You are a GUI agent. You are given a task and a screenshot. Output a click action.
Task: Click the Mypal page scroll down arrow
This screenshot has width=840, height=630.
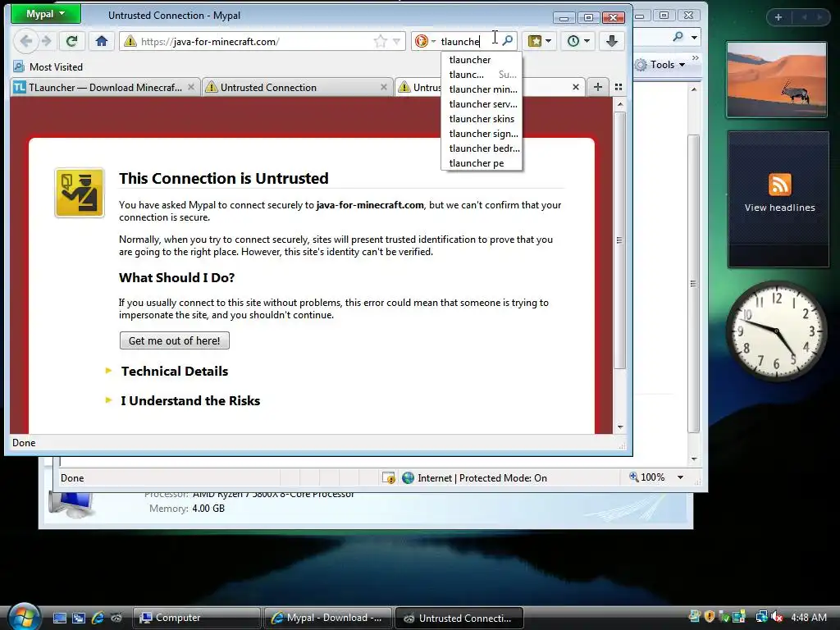click(x=620, y=427)
